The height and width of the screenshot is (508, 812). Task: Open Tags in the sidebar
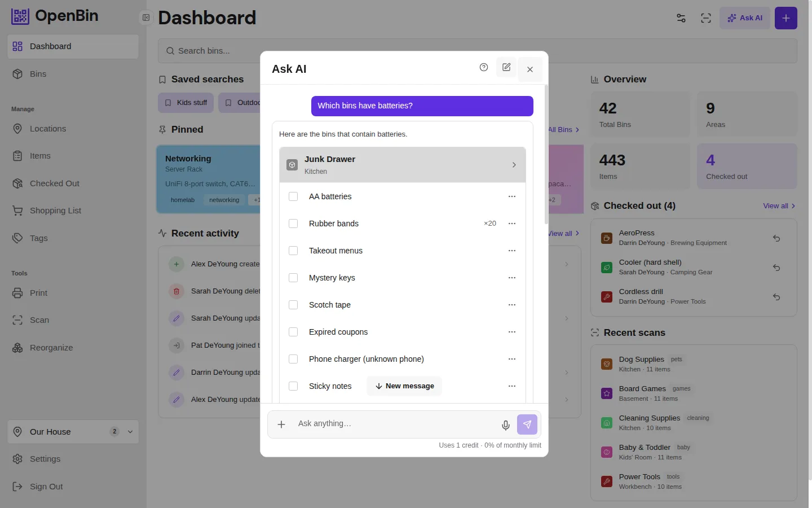click(x=73, y=238)
